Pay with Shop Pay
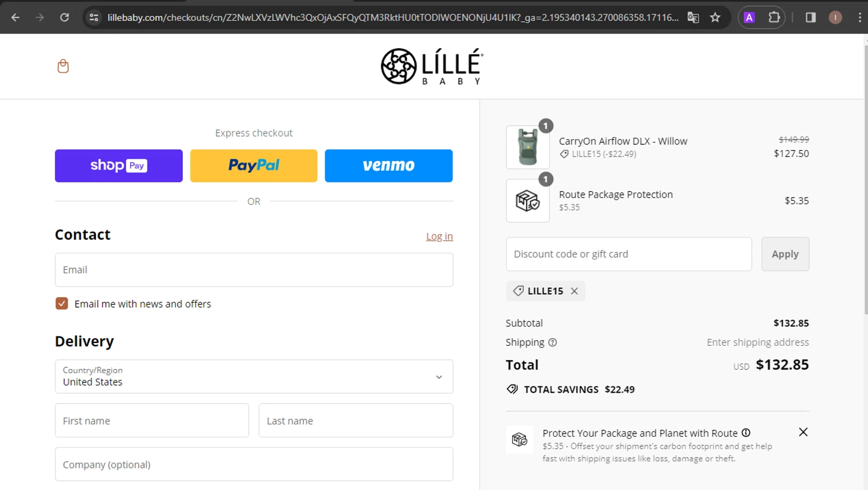868x490 pixels. click(x=119, y=166)
